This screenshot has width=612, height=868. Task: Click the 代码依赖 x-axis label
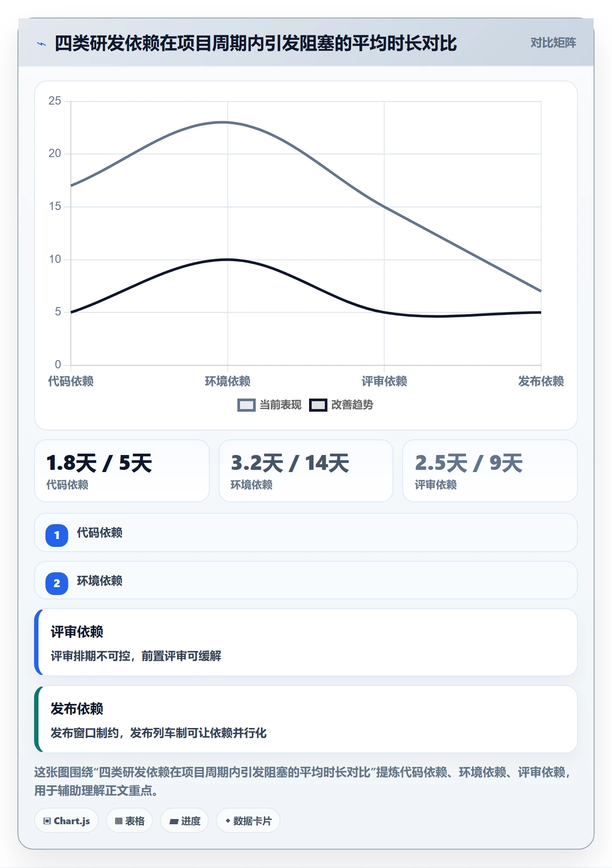click(x=71, y=381)
